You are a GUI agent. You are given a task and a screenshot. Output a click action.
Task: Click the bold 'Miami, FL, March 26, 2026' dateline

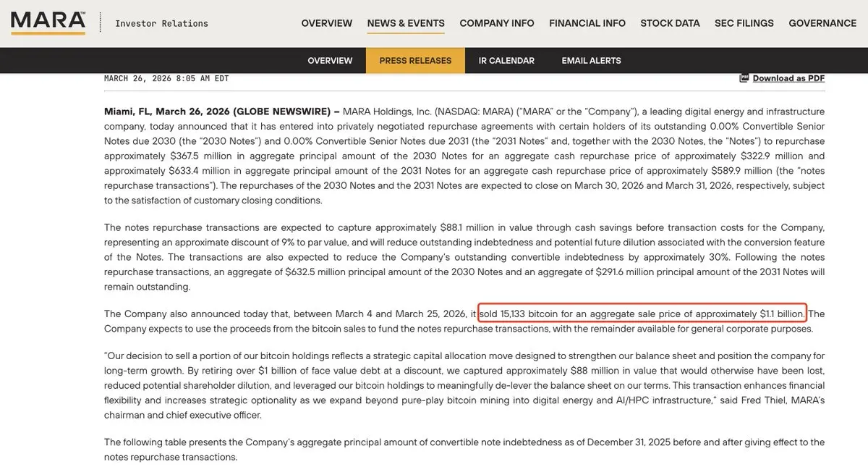click(x=166, y=112)
